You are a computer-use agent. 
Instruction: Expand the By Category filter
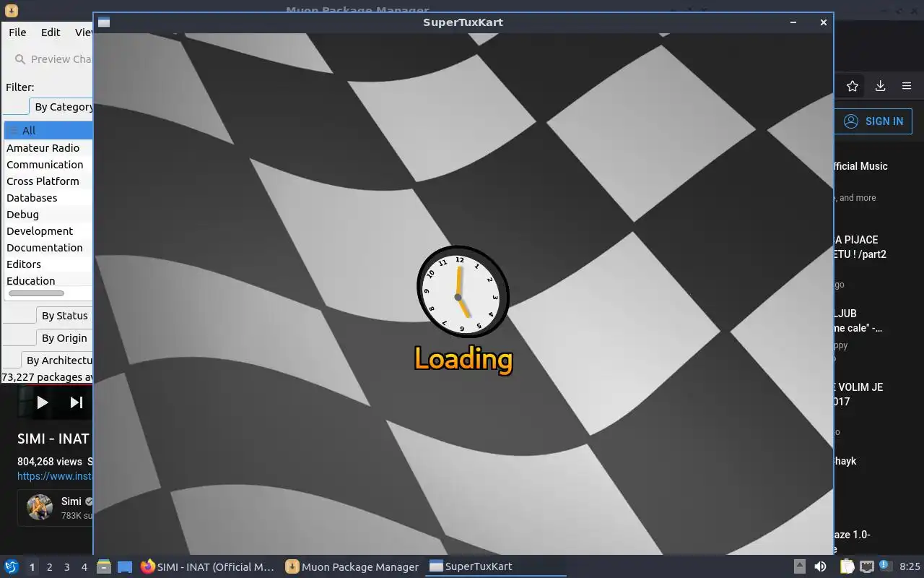61,107
